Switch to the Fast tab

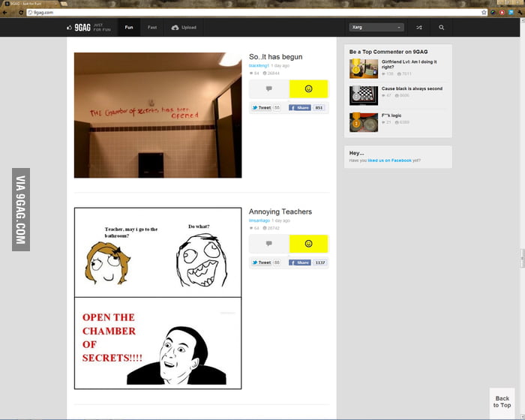[x=152, y=28]
